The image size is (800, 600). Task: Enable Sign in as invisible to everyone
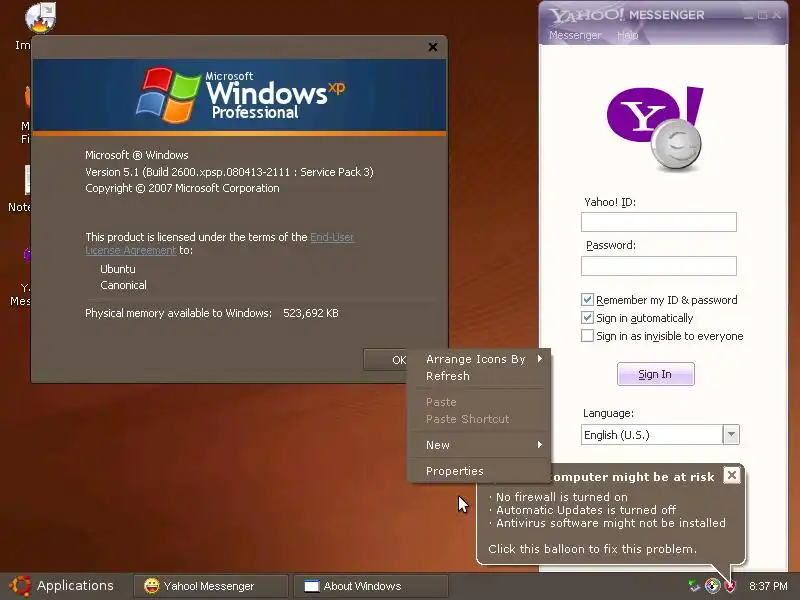587,336
